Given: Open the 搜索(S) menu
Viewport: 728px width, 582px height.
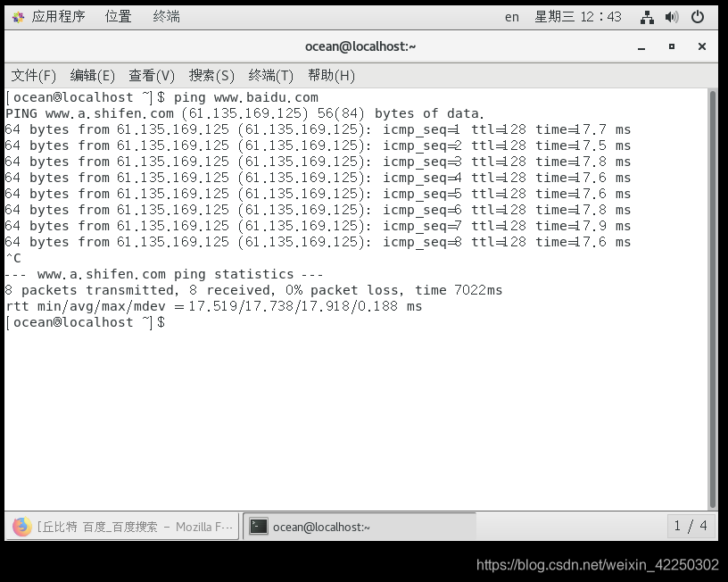Looking at the screenshot, I should (x=211, y=75).
